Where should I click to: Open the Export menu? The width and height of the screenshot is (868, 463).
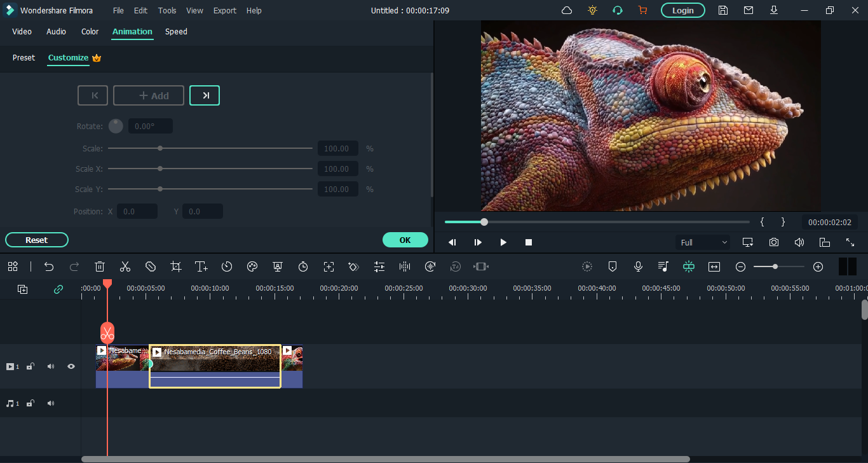pyautogui.click(x=224, y=11)
